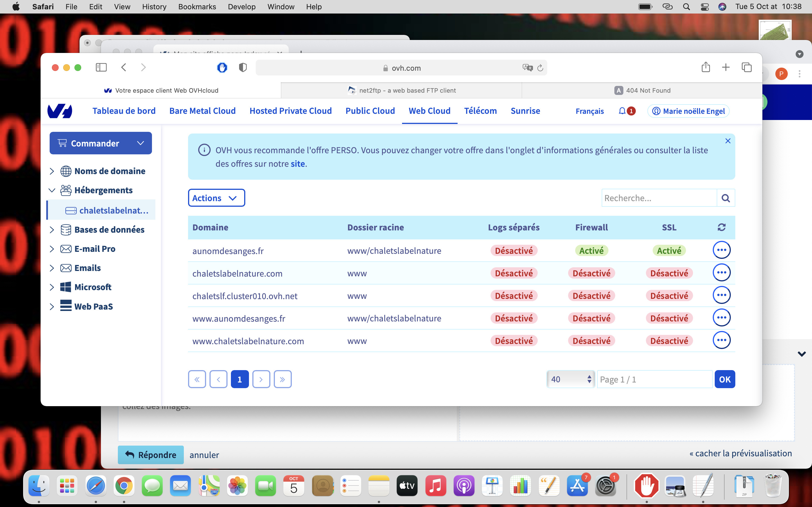The height and width of the screenshot is (507, 812).
Task: Reload page using address bar reload icon
Action: click(x=540, y=68)
